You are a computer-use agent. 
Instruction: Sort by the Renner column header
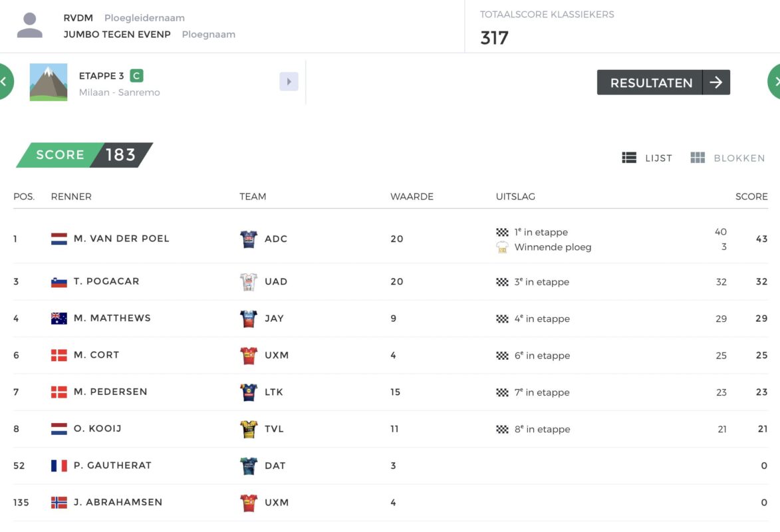[71, 197]
